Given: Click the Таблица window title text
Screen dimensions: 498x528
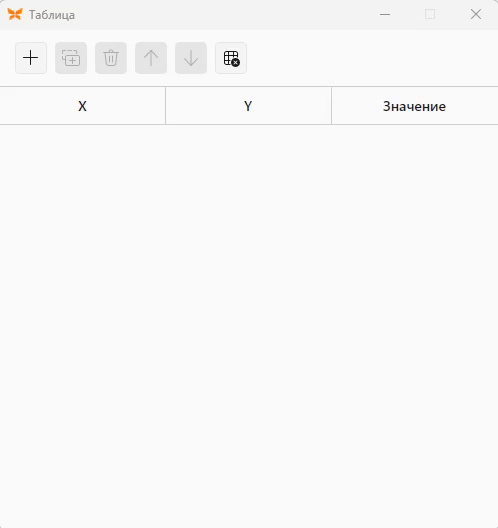Looking at the screenshot, I should coord(52,15).
